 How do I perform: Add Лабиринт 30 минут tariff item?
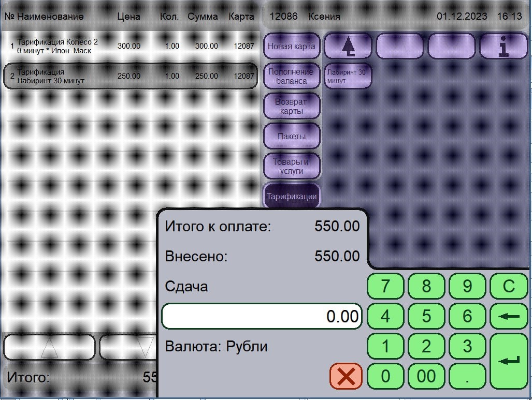348,76
